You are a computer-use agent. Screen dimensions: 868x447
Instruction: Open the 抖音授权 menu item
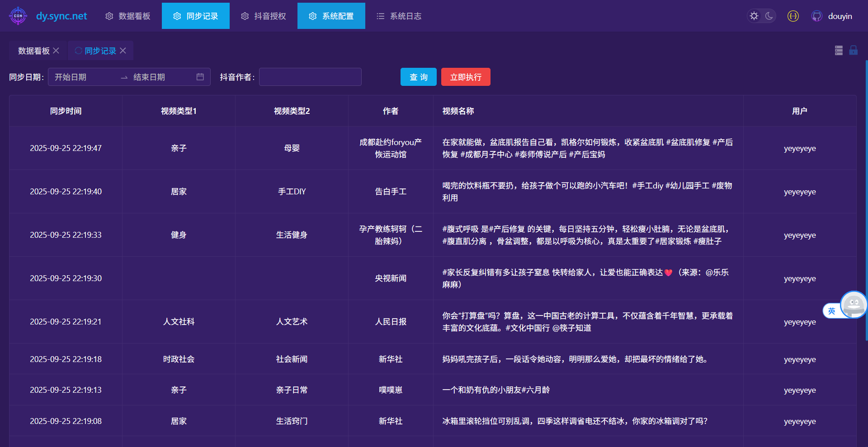264,16
